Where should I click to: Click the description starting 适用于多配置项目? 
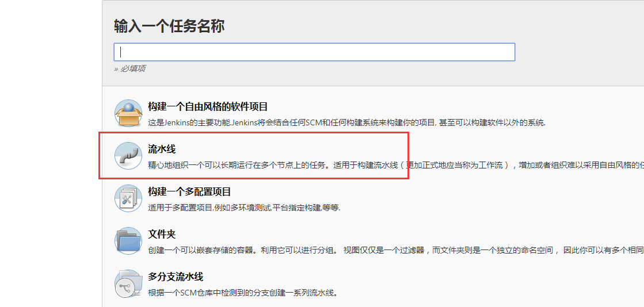244,208
